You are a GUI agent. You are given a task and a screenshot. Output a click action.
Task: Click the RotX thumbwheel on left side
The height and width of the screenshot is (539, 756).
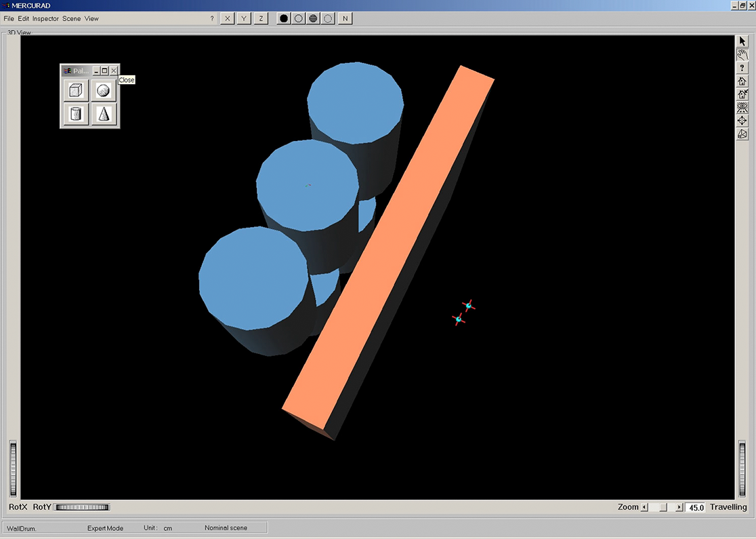[13, 469]
